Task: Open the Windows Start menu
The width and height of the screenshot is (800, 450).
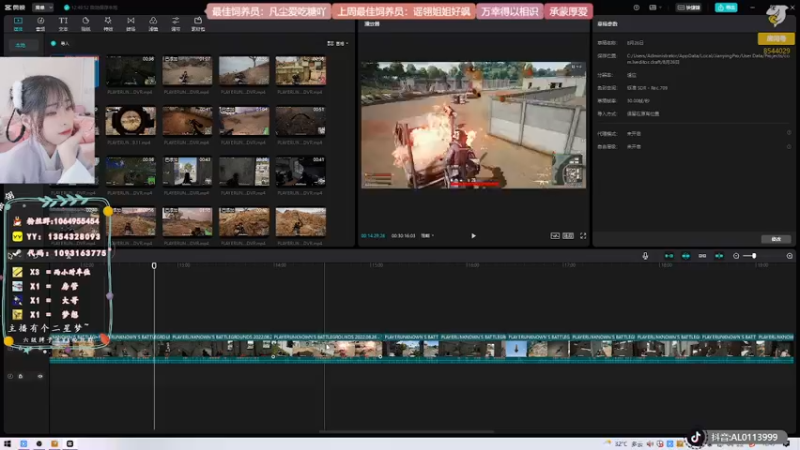Action: click(x=7, y=444)
